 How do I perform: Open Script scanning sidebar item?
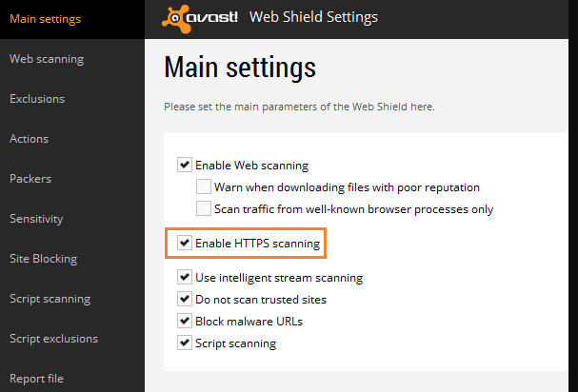coord(50,299)
